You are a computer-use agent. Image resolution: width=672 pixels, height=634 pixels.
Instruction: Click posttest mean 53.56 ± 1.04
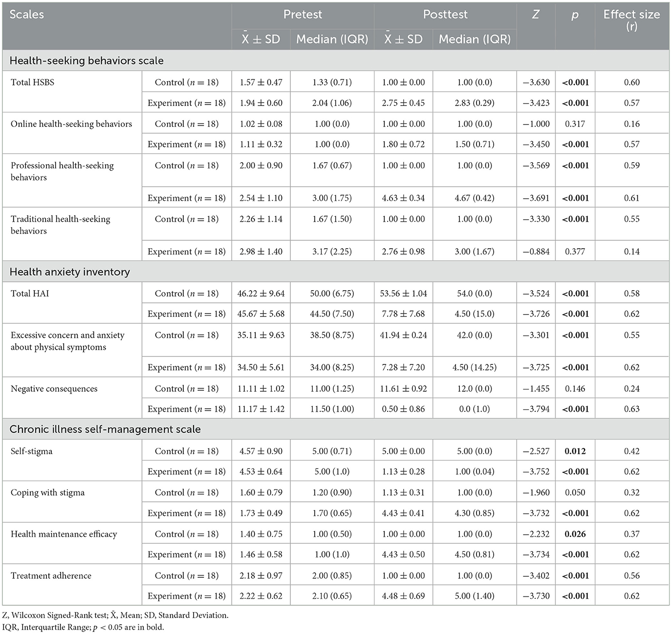pyautogui.click(x=404, y=294)
